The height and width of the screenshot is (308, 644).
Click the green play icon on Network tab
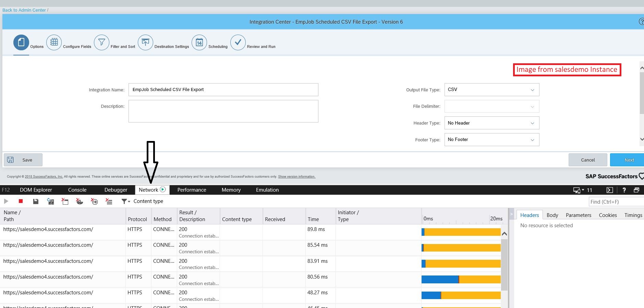163,189
